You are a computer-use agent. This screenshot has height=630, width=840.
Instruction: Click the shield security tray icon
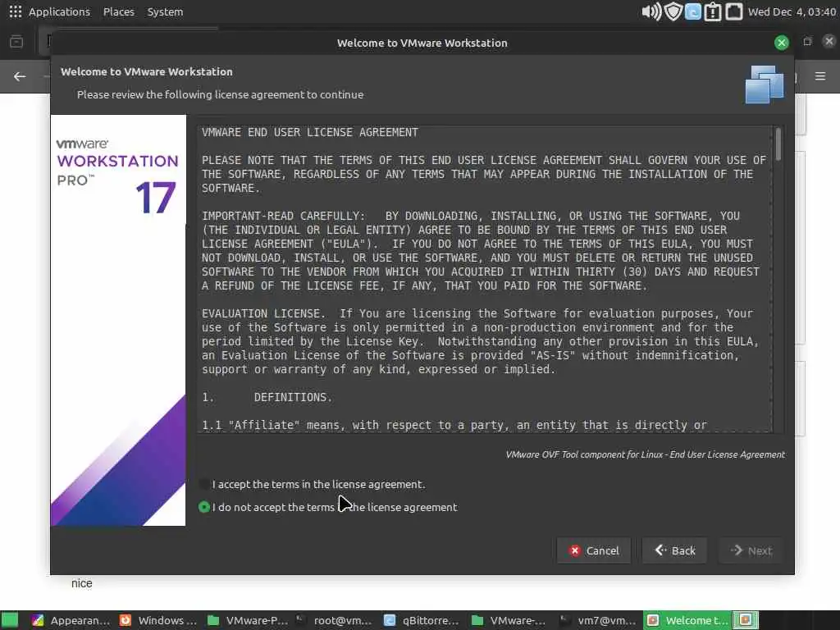(673, 11)
